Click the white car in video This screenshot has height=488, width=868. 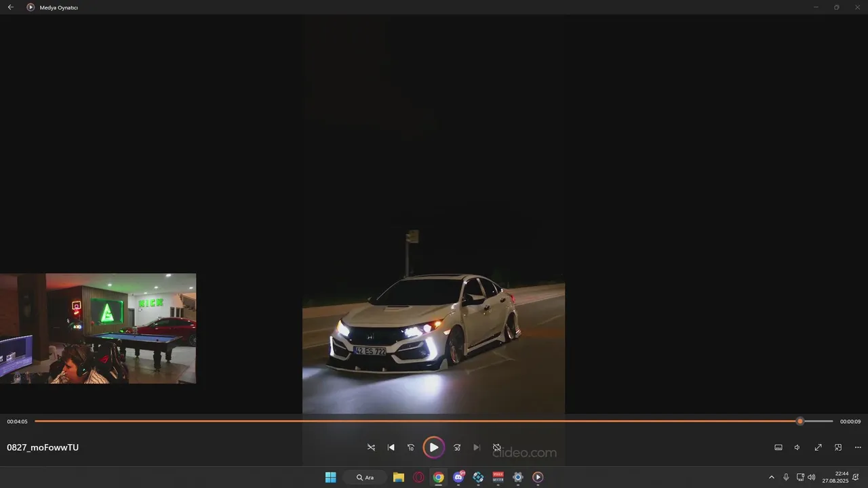click(426, 324)
